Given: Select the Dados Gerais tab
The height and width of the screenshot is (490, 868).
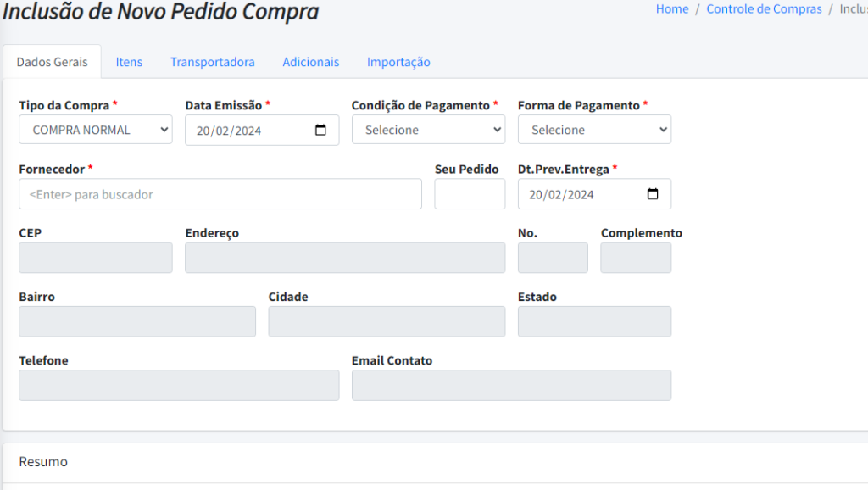Looking at the screenshot, I should click(52, 62).
